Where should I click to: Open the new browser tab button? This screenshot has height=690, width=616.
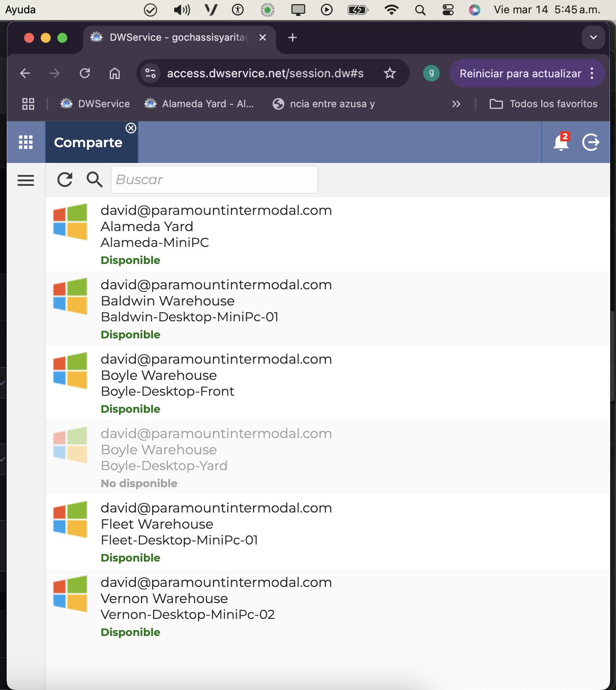pos(293,37)
